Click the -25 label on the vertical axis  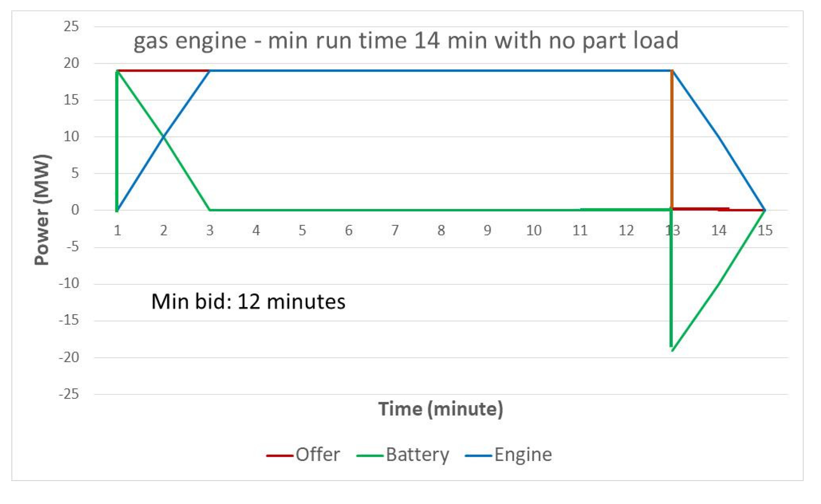click(x=69, y=394)
